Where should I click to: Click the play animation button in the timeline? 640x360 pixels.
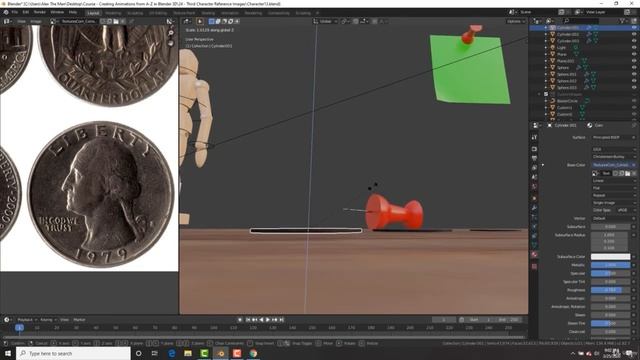[268, 320]
